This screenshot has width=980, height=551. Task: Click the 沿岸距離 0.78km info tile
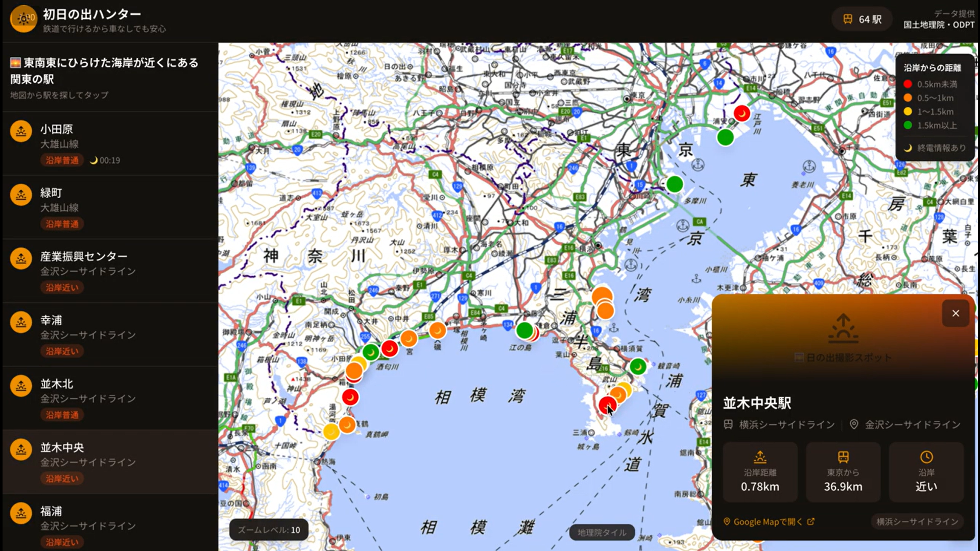759,472
